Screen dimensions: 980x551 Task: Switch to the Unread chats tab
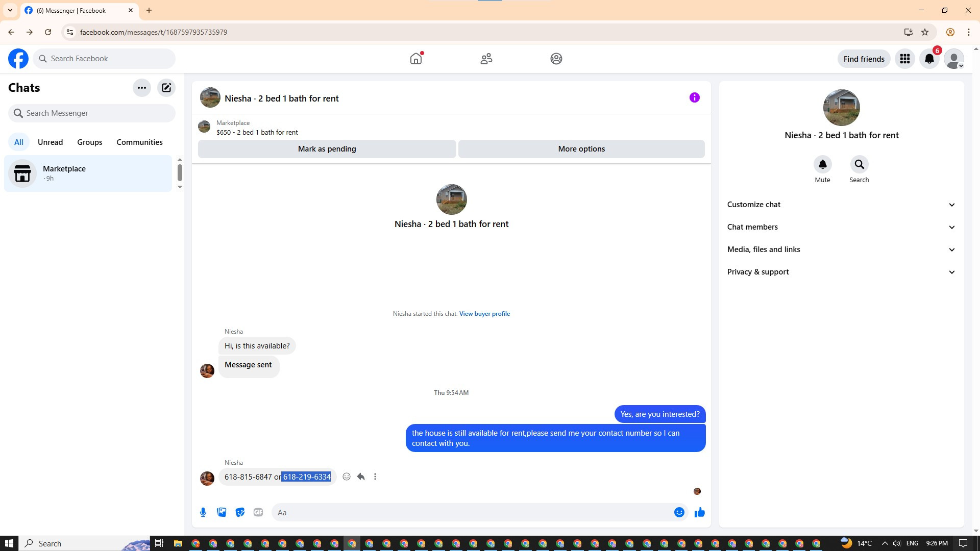(50, 142)
